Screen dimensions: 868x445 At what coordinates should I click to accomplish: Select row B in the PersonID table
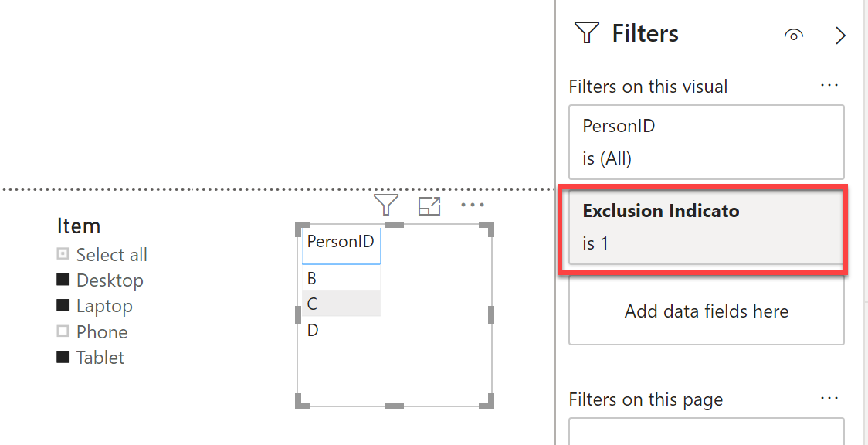341,278
